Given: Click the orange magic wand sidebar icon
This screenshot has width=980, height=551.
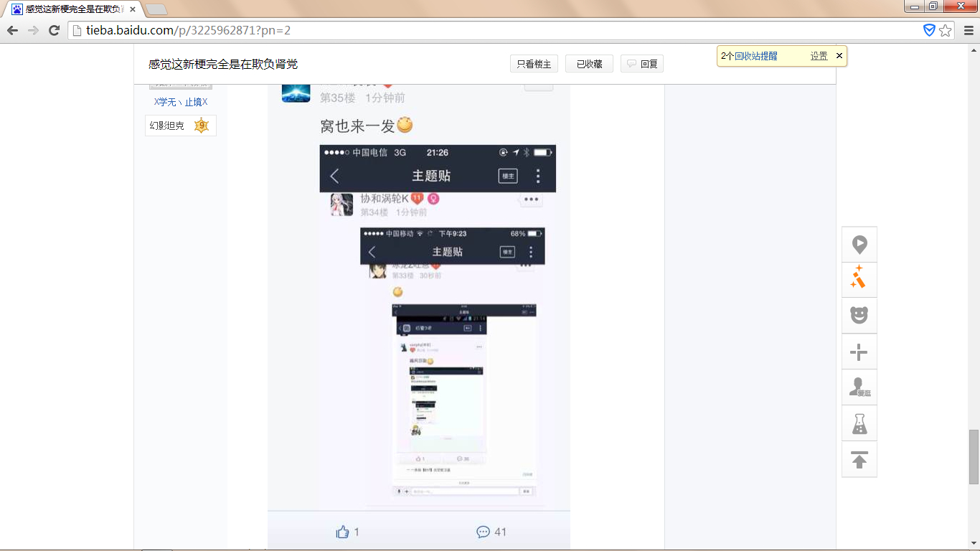Looking at the screenshot, I should [859, 280].
